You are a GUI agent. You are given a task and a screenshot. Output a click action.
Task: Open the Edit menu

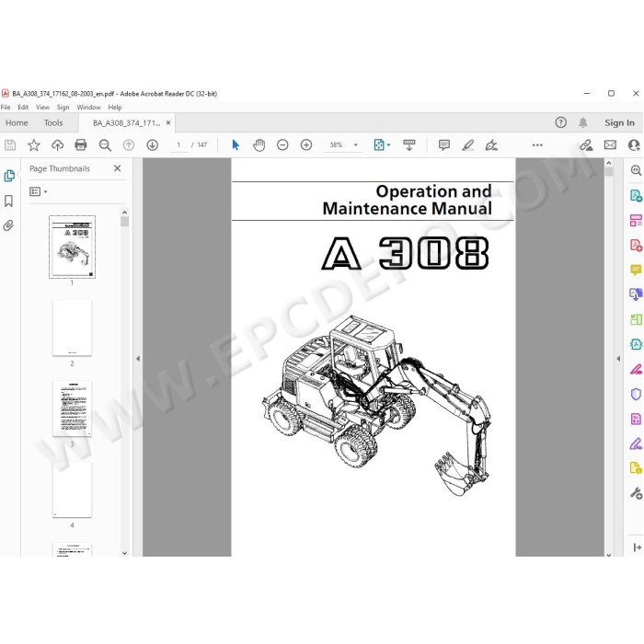click(x=23, y=108)
